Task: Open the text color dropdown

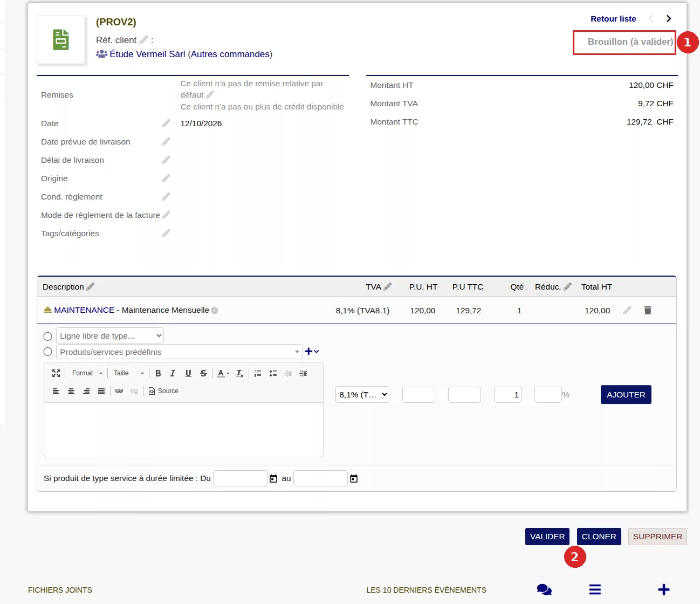Action: point(223,373)
